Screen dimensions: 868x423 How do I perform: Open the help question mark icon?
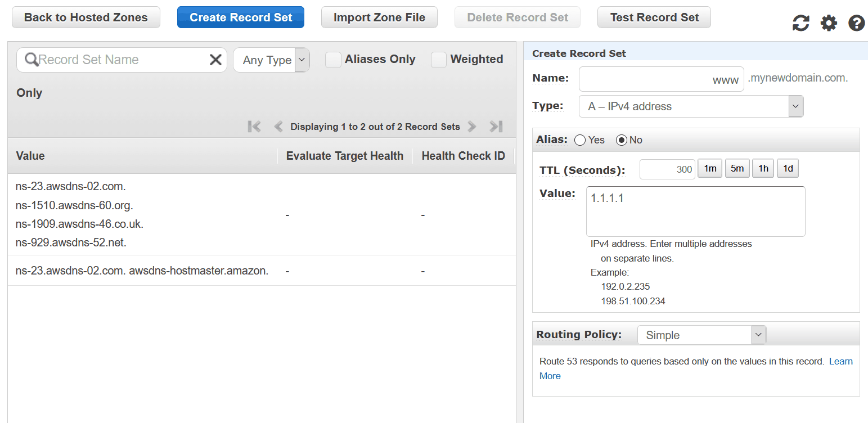pyautogui.click(x=856, y=23)
